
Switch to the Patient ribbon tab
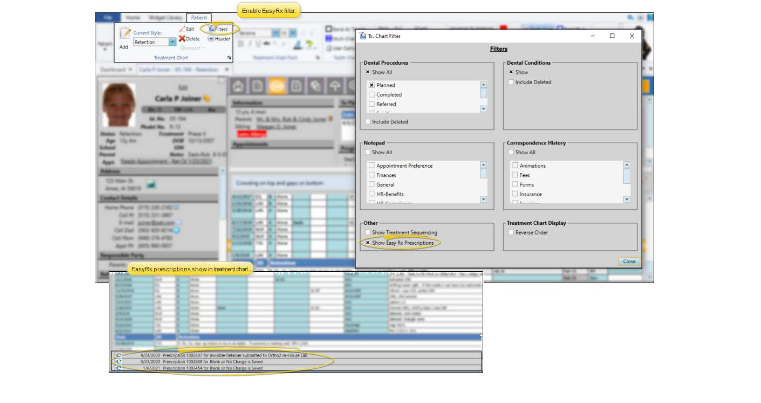coord(198,18)
